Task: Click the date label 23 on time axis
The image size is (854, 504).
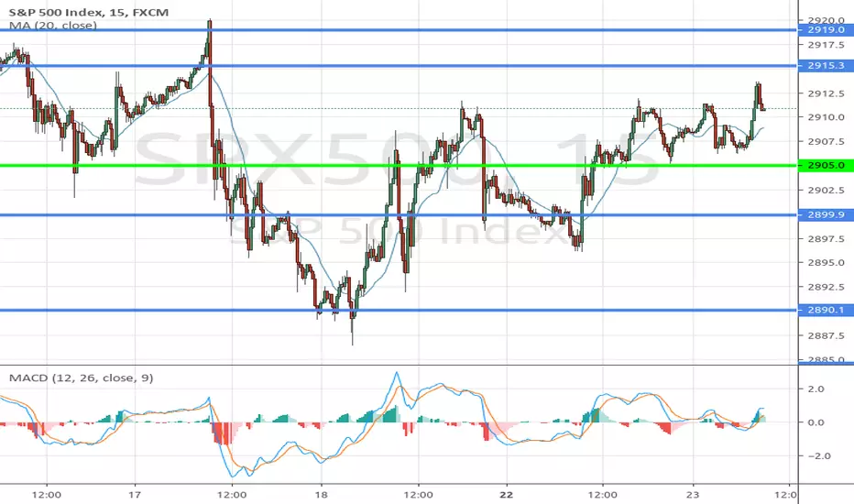Action: pos(693,495)
